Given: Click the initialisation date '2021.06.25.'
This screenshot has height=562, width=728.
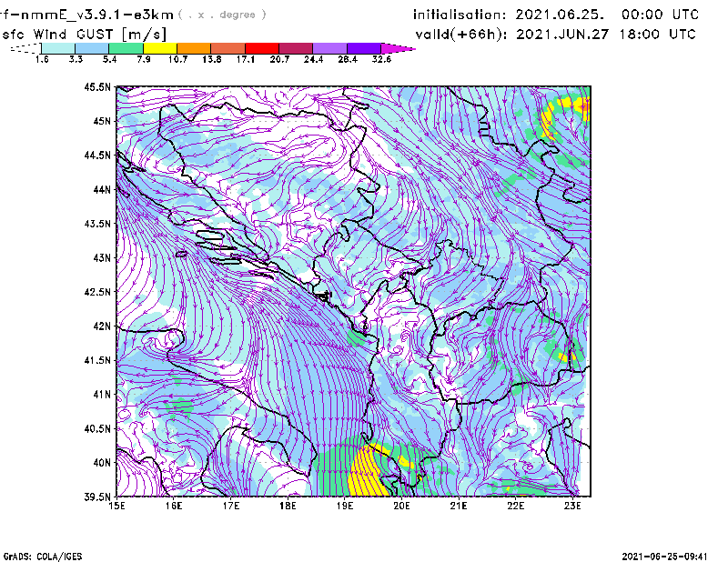Looking at the screenshot, I should click(x=560, y=15).
